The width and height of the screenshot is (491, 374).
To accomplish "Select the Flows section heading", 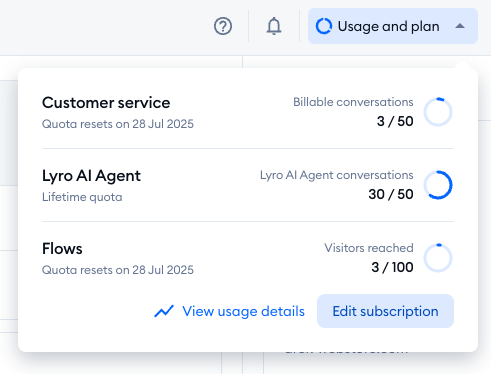I will click(62, 249).
